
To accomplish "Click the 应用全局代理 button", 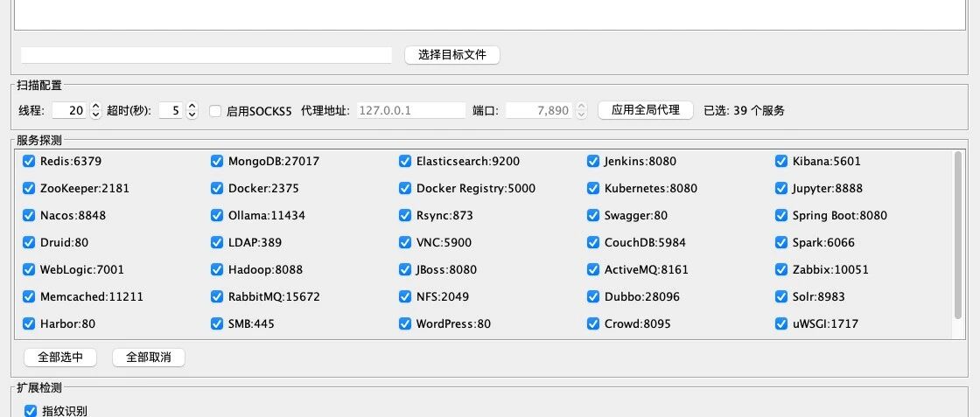I will pos(646,110).
